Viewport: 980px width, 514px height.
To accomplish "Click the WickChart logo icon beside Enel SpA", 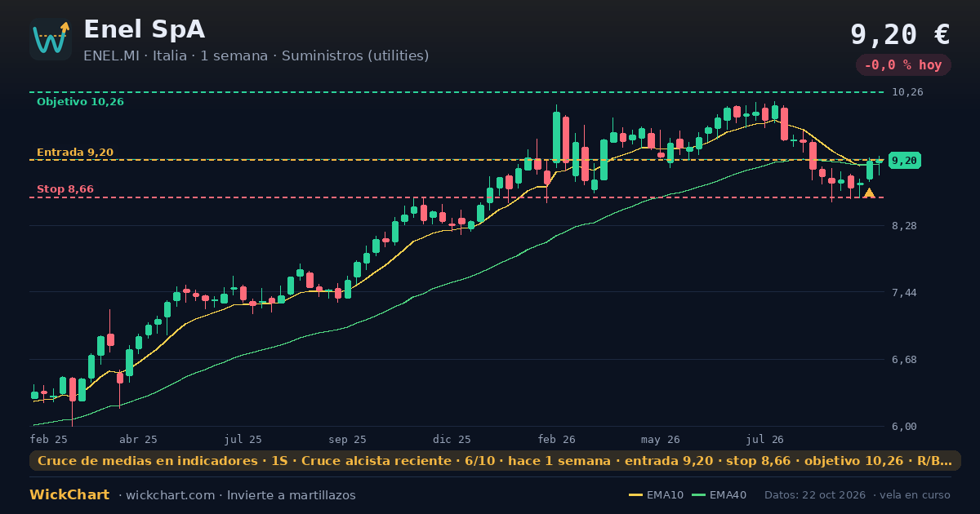I will [51, 39].
